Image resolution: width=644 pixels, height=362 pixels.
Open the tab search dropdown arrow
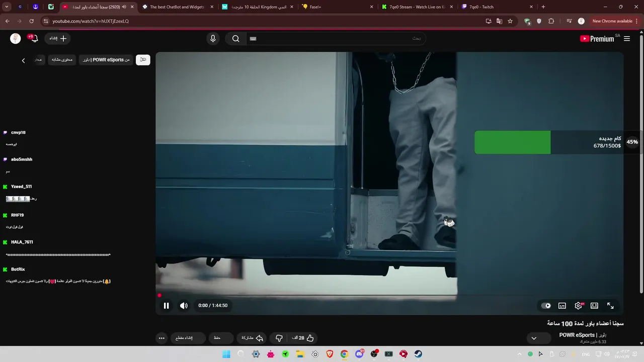click(7, 7)
